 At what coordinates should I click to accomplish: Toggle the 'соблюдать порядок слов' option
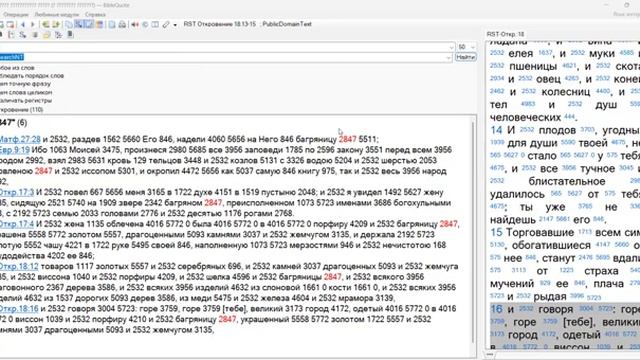click(32, 76)
